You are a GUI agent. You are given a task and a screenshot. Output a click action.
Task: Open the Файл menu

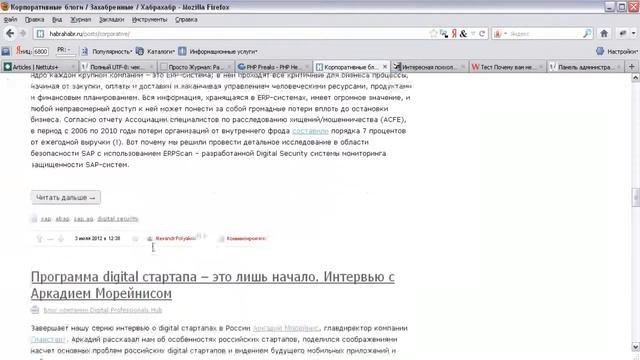pyautogui.click(x=10, y=20)
